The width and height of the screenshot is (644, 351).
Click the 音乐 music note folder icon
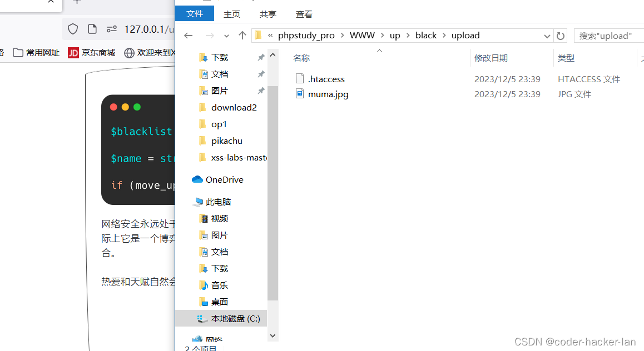[x=204, y=285]
